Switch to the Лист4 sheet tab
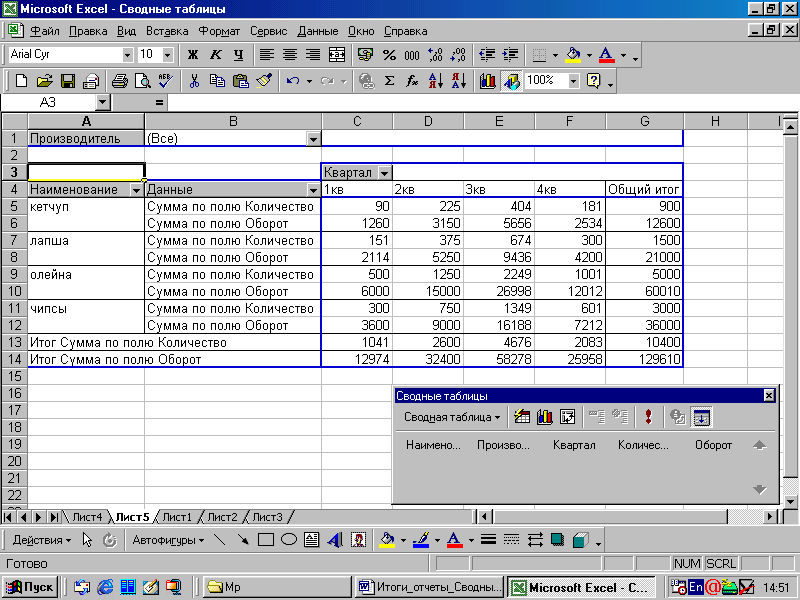The image size is (800, 600). (87, 517)
